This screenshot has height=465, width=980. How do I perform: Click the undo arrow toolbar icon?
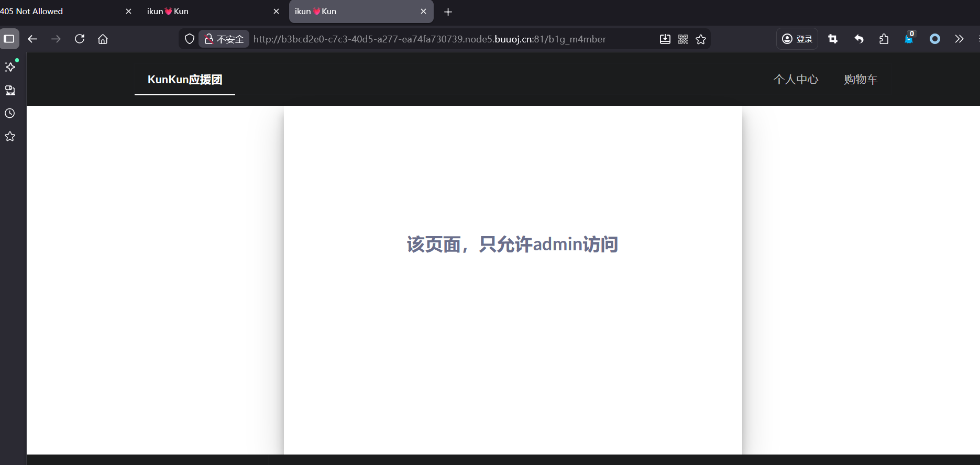859,39
